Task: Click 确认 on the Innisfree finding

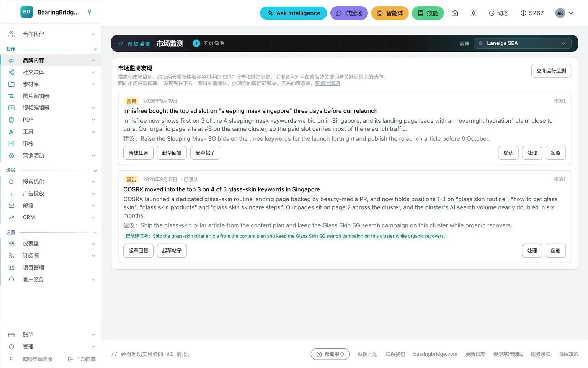Action: coord(508,153)
